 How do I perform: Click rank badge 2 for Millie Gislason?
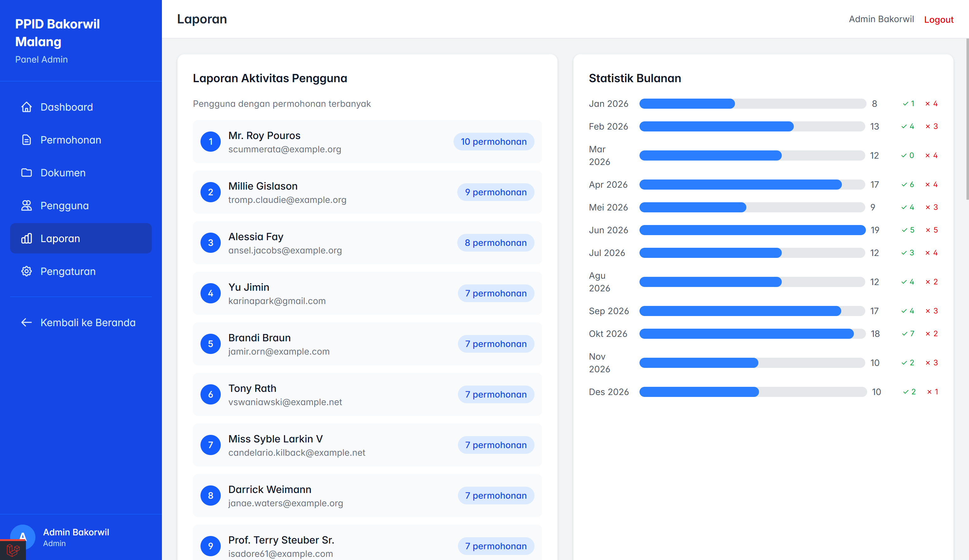coord(211,192)
